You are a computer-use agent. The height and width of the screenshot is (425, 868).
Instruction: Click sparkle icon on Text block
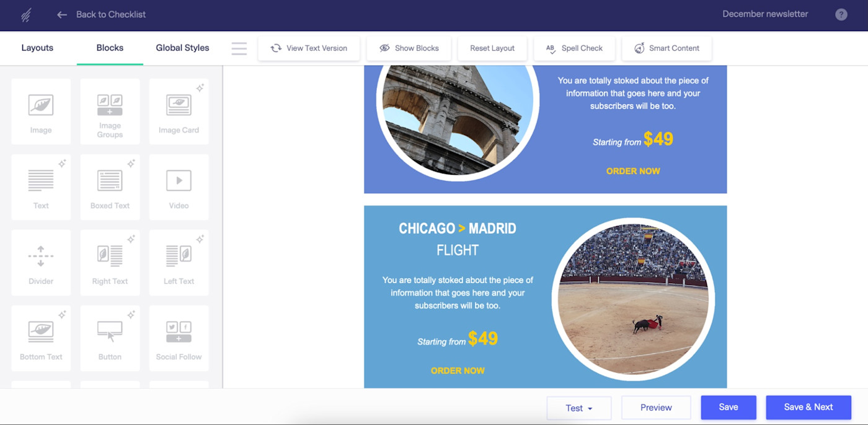(x=62, y=164)
